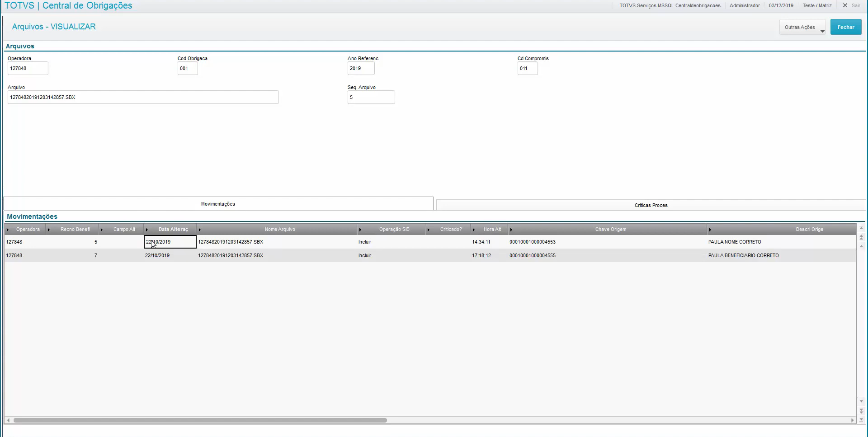Viewport: 868px width, 437px height.
Task: Open Criticado? column arrow
Action: point(428,230)
